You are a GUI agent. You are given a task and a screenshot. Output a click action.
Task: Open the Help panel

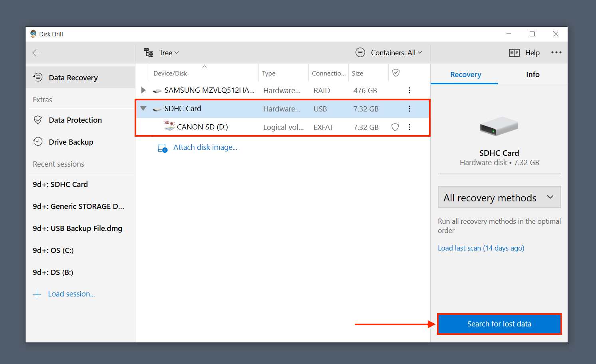532,53
